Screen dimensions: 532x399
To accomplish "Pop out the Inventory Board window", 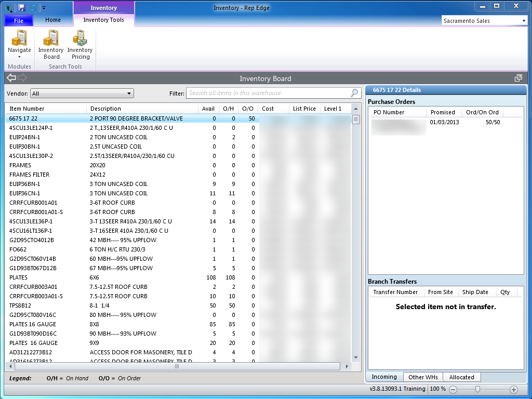I will click(x=518, y=78).
